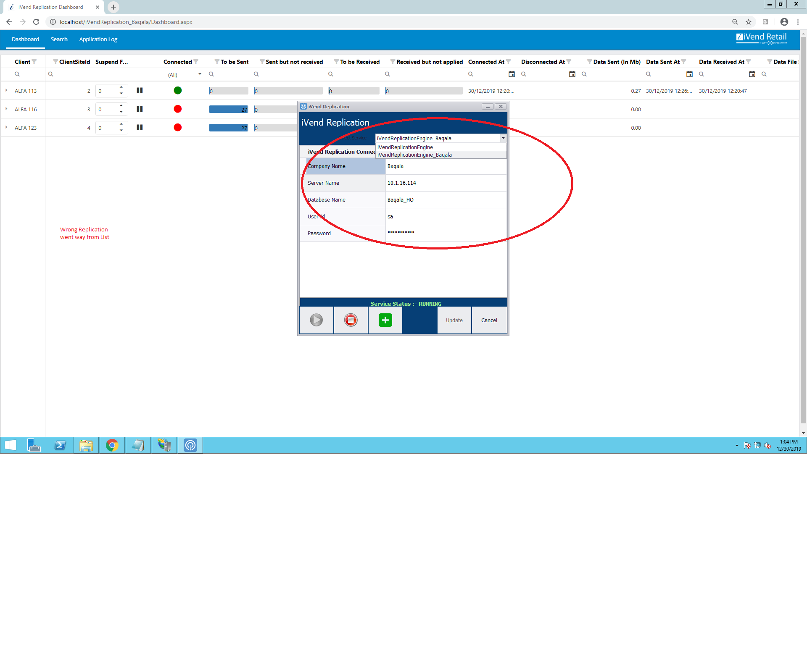
Task: Click the green play service button
Action: click(x=316, y=320)
